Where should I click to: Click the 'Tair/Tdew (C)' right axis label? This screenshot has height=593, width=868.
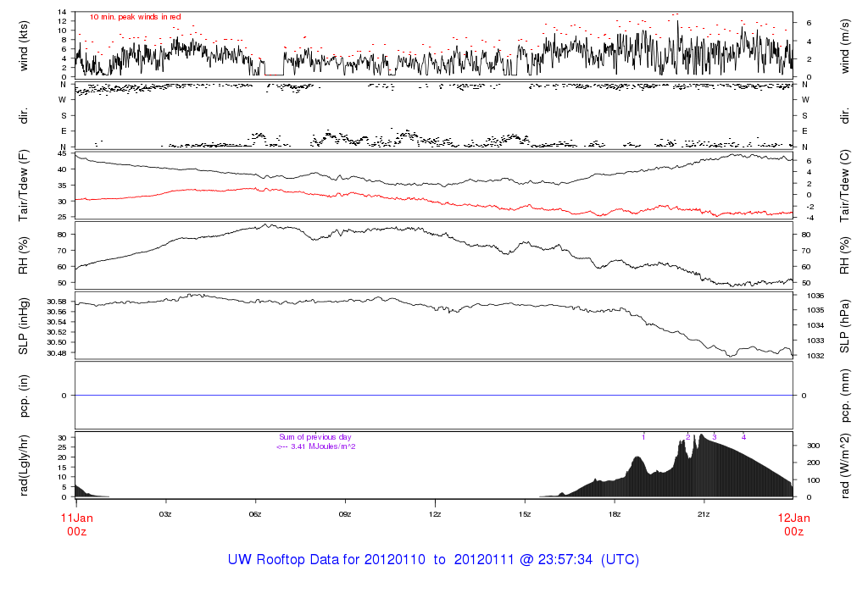click(845, 184)
